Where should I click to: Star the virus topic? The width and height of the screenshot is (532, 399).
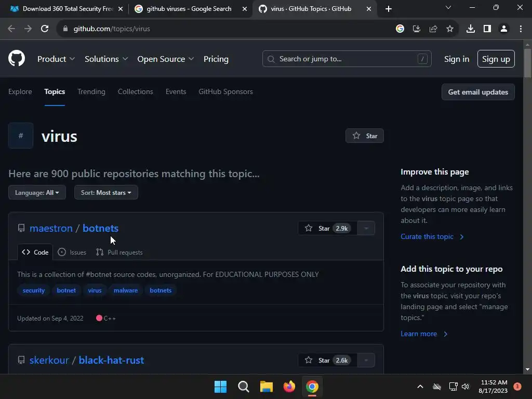tap(365, 136)
